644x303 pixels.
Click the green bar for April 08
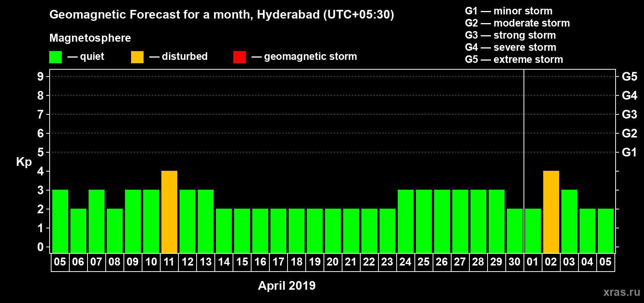115,231
